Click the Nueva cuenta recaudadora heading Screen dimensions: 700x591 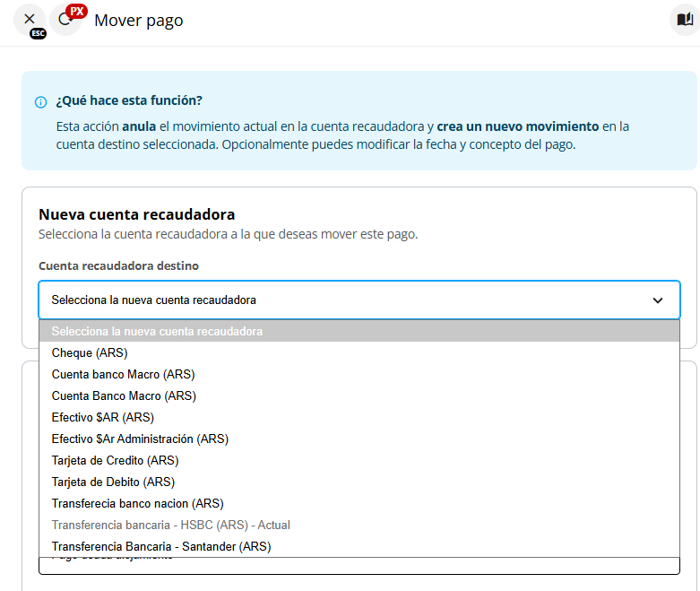136,214
